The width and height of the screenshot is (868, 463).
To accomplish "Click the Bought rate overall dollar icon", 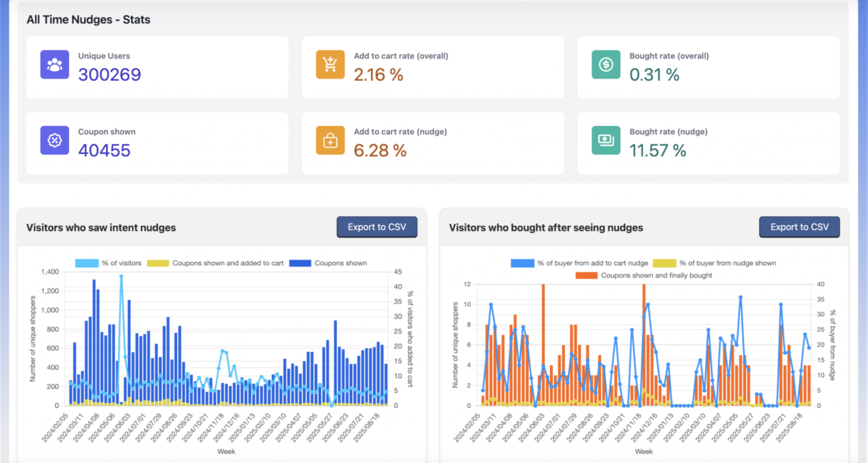I will (x=606, y=65).
